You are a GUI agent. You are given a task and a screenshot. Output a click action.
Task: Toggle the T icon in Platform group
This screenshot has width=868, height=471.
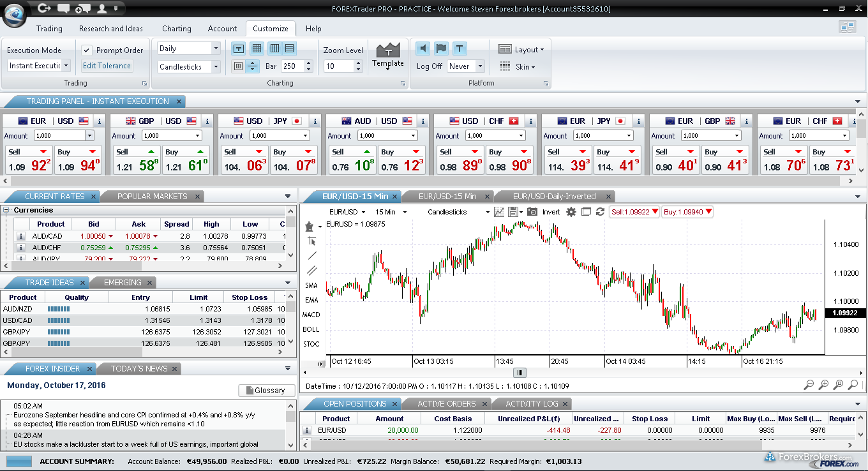(x=460, y=49)
